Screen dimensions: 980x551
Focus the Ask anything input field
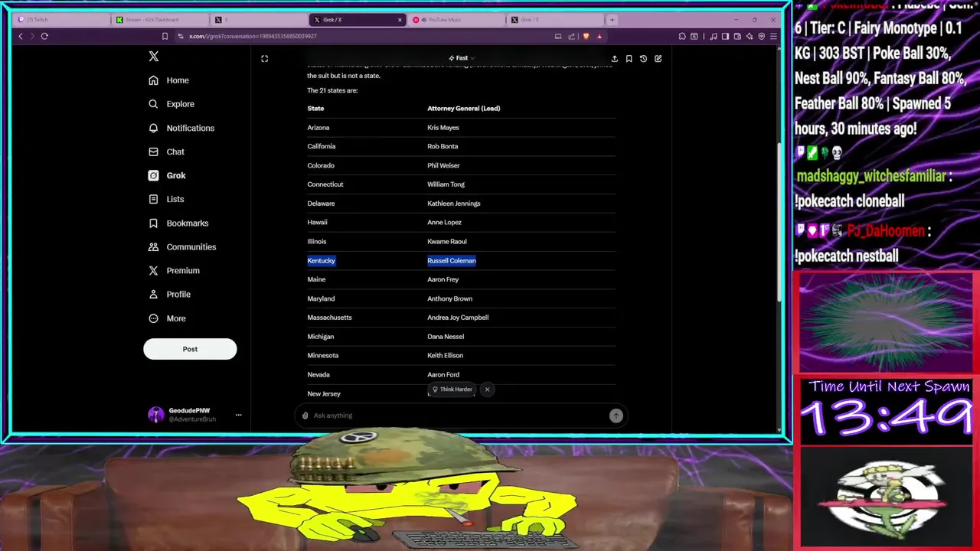pyautogui.click(x=459, y=416)
